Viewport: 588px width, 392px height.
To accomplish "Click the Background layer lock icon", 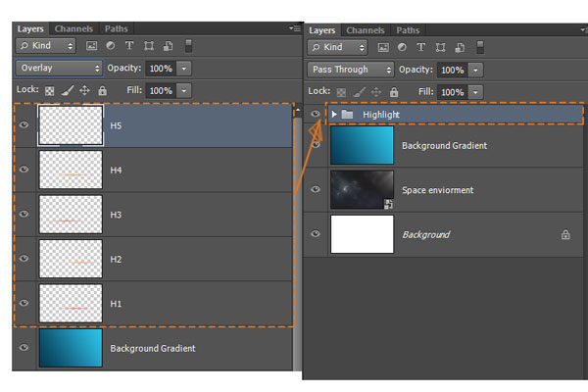I will (x=565, y=234).
